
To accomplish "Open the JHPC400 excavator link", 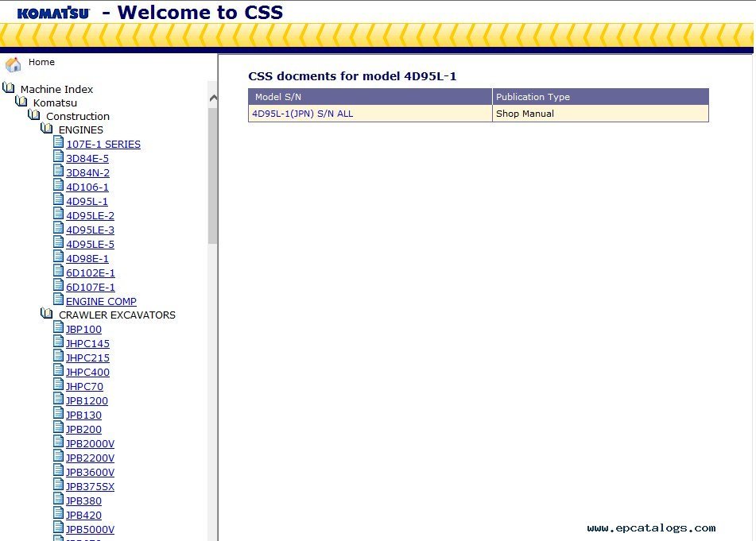I will [87, 372].
